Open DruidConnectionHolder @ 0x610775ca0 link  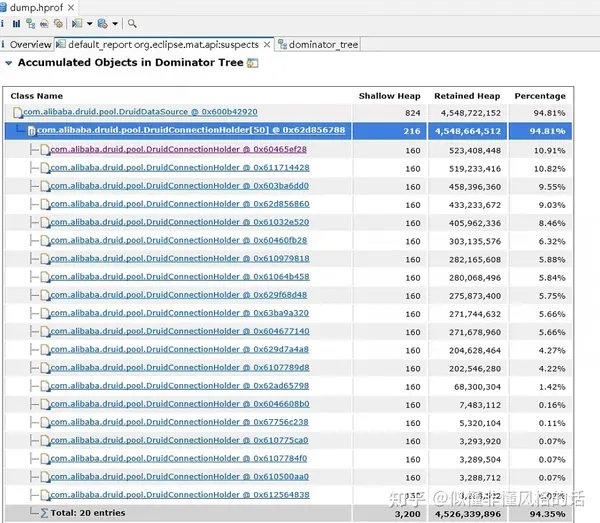(179, 440)
